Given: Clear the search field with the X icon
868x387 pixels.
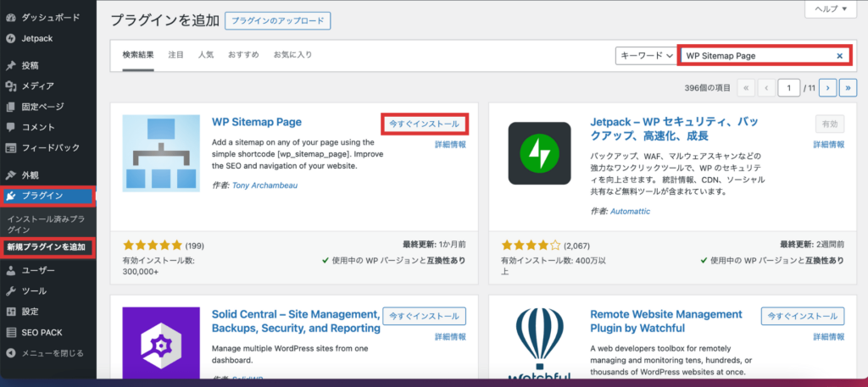Looking at the screenshot, I should [x=839, y=56].
